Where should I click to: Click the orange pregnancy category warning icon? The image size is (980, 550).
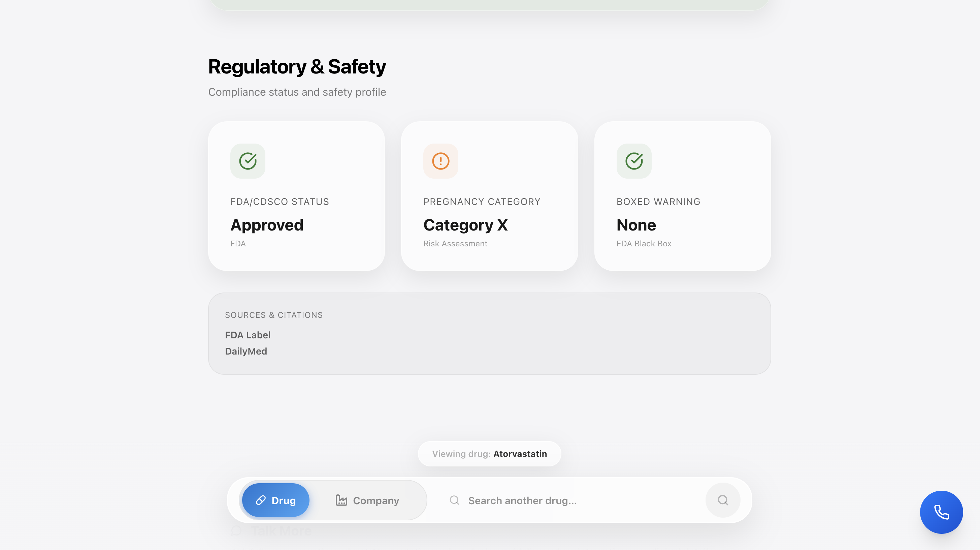point(440,161)
